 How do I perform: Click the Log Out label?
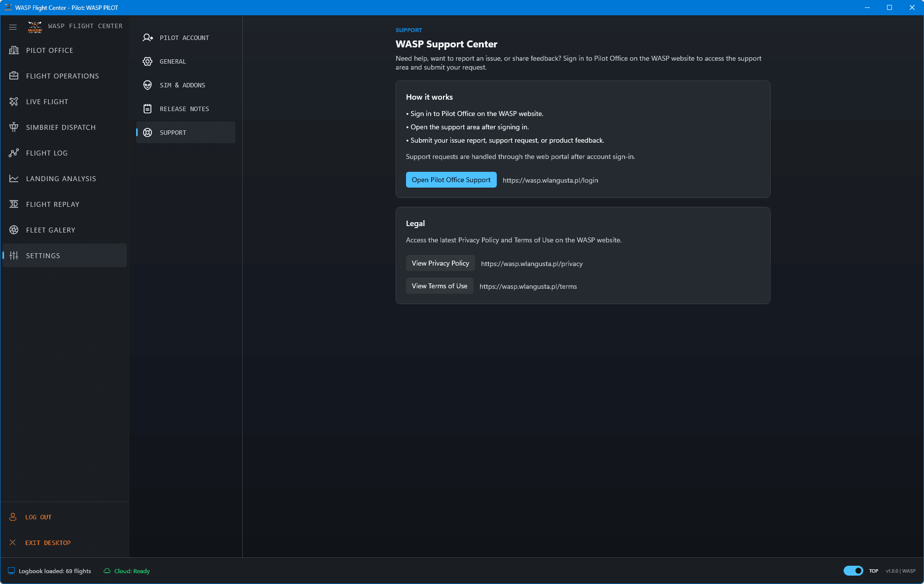38,517
